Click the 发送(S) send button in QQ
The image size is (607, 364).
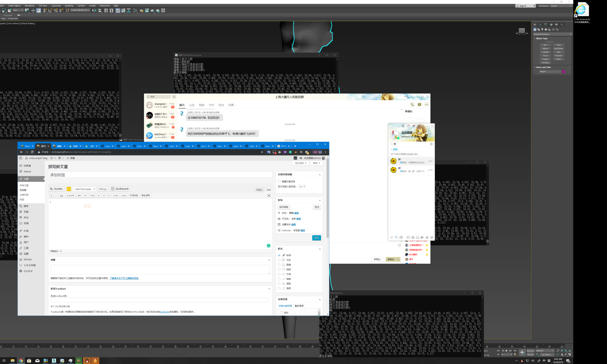pos(391,259)
